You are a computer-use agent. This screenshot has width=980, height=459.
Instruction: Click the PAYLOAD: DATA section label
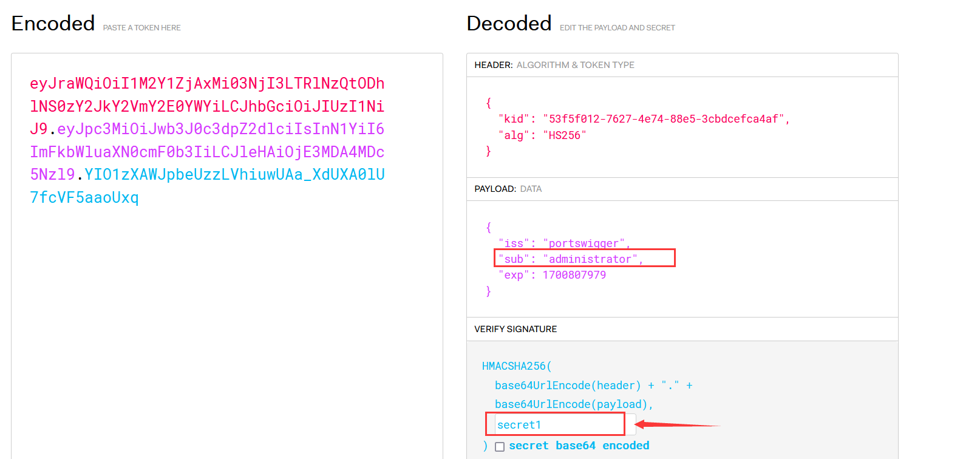pos(508,189)
